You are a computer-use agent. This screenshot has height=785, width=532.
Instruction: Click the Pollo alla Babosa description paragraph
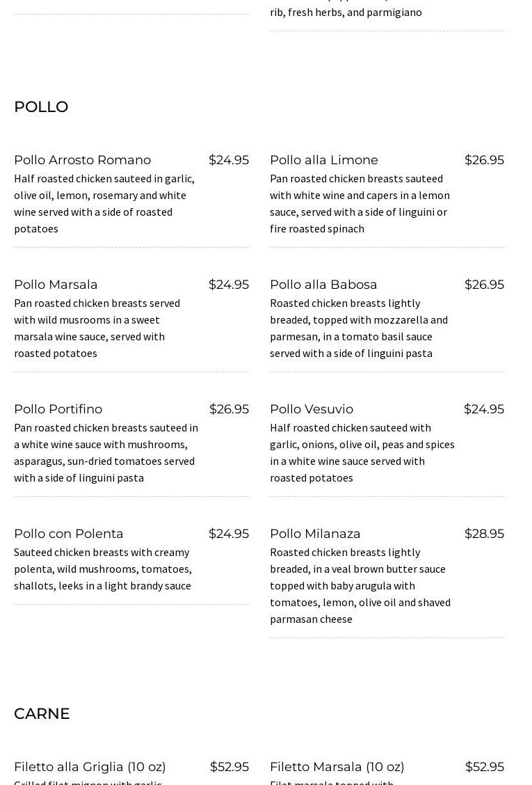point(359,328)
